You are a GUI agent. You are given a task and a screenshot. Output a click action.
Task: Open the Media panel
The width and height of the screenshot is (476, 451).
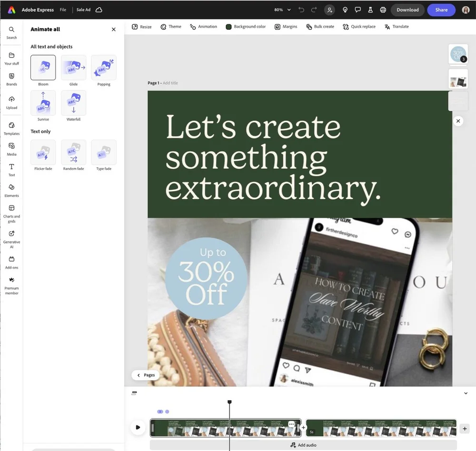click(11, 149)
